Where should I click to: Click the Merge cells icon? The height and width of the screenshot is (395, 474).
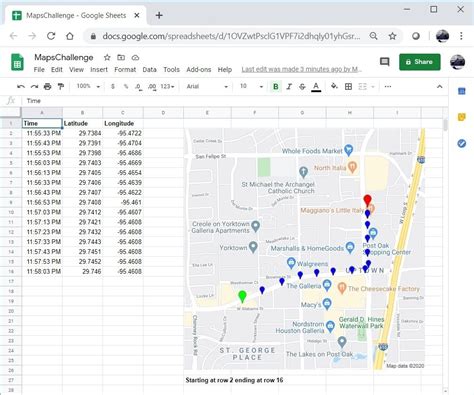[x=362, y=87]
